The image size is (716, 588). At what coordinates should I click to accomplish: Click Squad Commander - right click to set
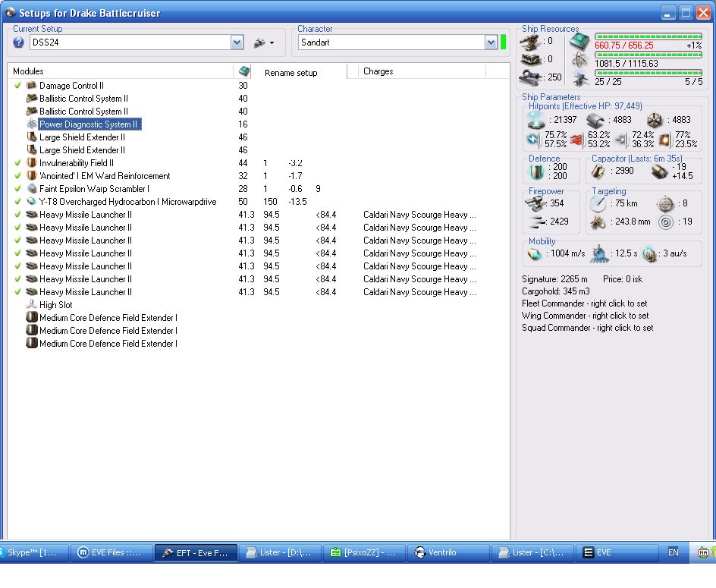pyautogui.click(x=587, y=328)
